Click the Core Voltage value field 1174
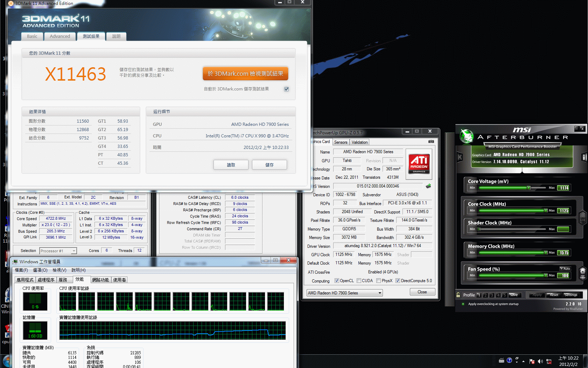Image resolution: width=588 pixels, height=368 pixels. 564,188
